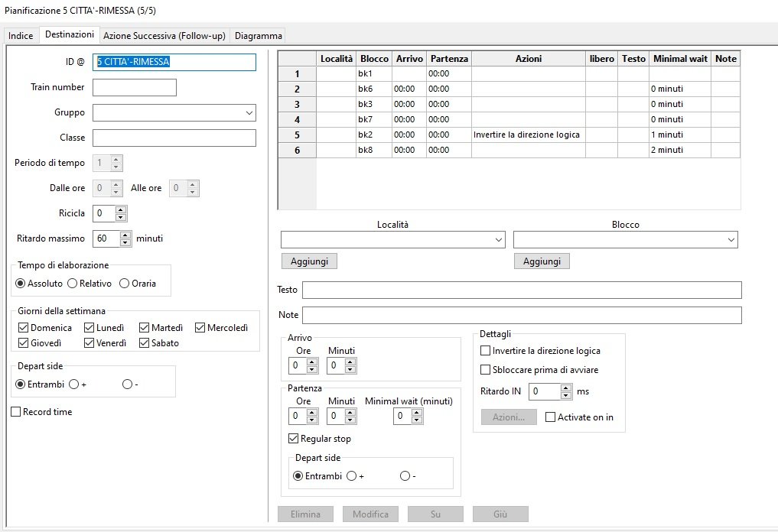Image resolution: width=778 pixels, height=532 pixels.
Task: Open Azione Successiva (Follow-up) tab
Action: click(x=164, y=36)
